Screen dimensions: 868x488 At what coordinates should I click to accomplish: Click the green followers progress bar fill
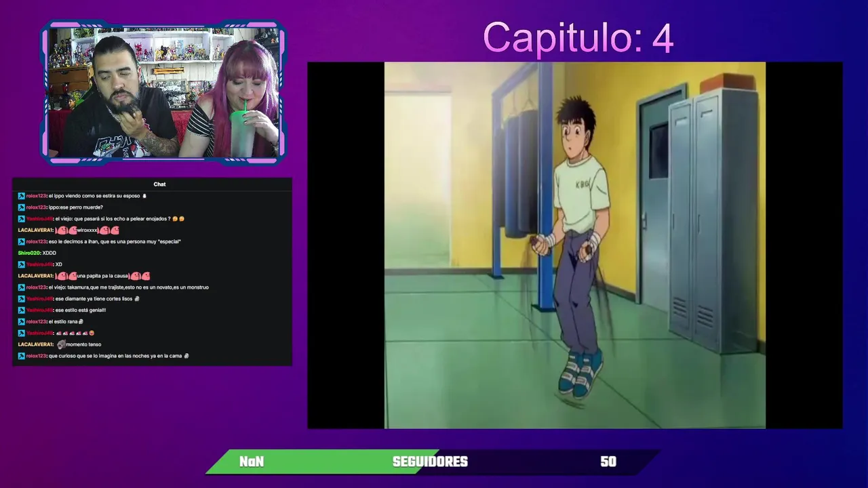click(322, 462)
